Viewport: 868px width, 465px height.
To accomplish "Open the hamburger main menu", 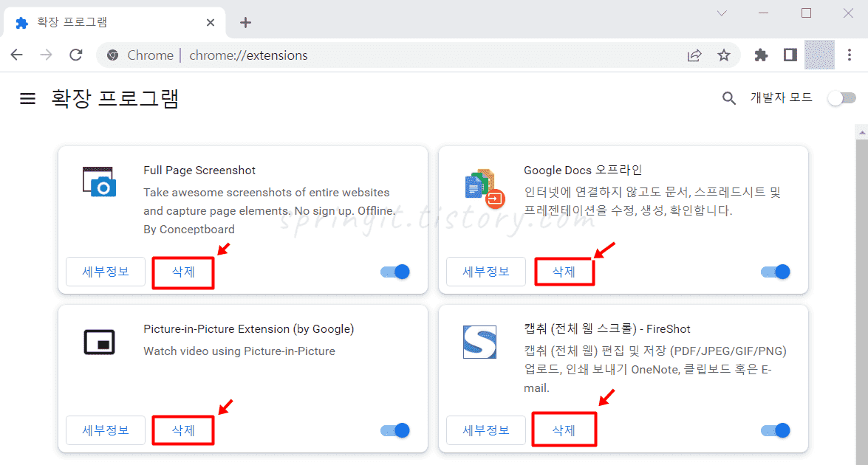I will tap(27, 99).
